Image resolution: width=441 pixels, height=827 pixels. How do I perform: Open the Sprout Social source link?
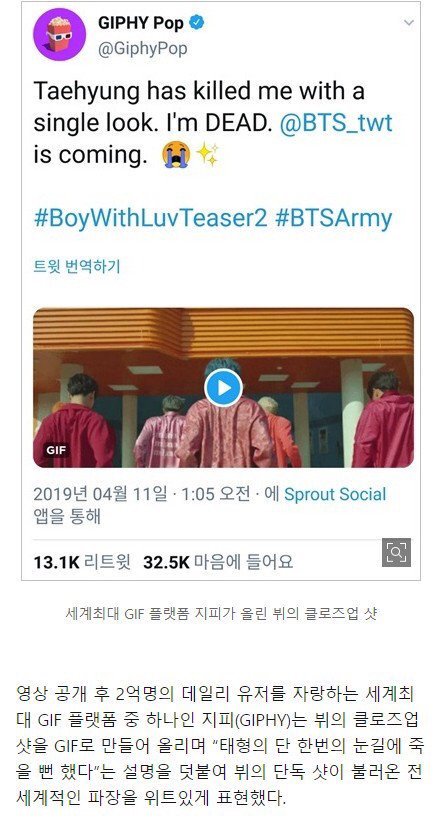[335, 495]
